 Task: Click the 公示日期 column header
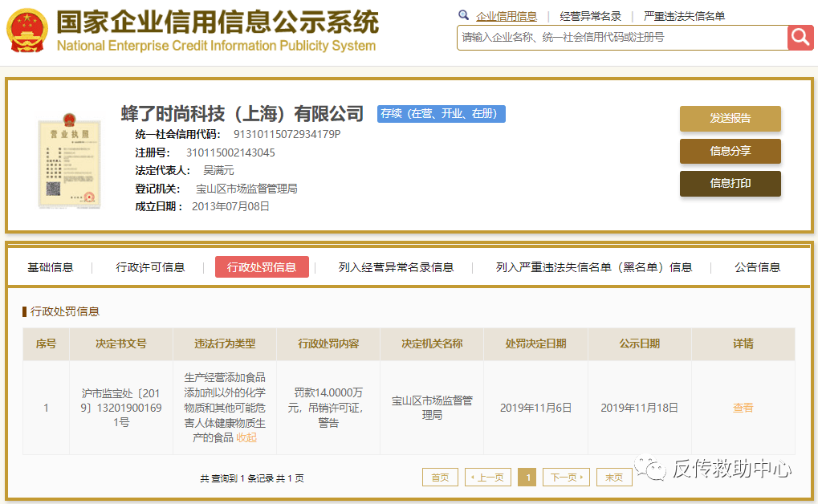pyautogui.click(x=640, y=343)
